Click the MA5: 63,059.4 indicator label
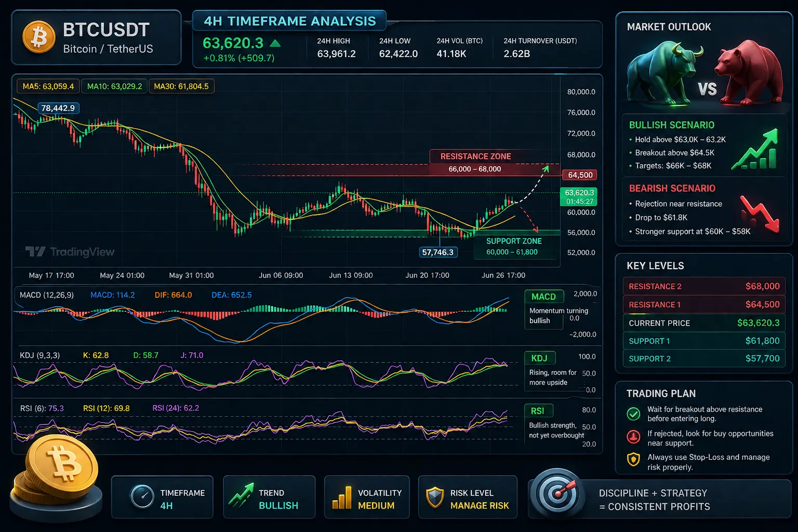The height and width of the screenshot is (532, 798). tap(48, 86)
